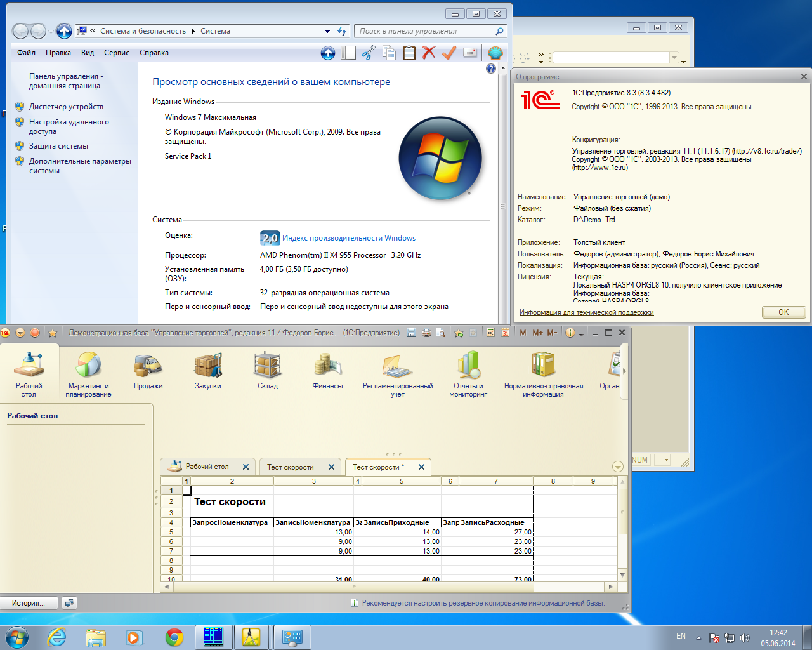
Task: Click the favorites star icon in 1C title bar
Action: click(x=53, y=333)
